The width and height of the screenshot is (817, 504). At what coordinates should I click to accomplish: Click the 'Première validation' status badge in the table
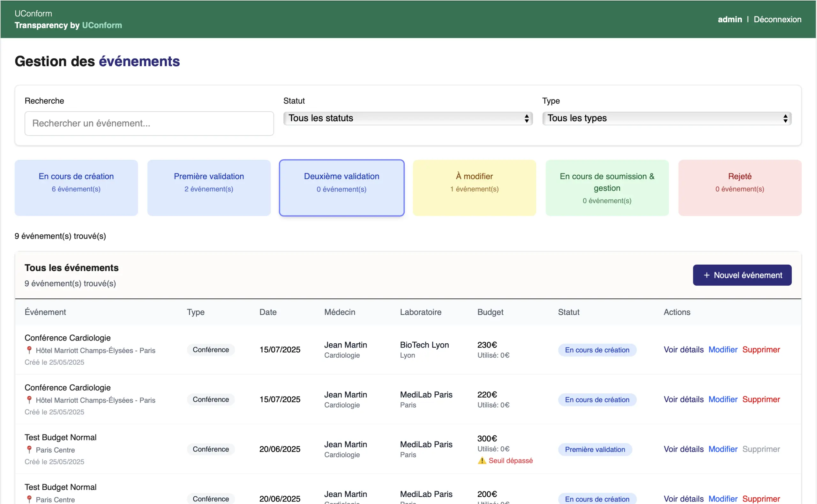click(x=595, y=449)
